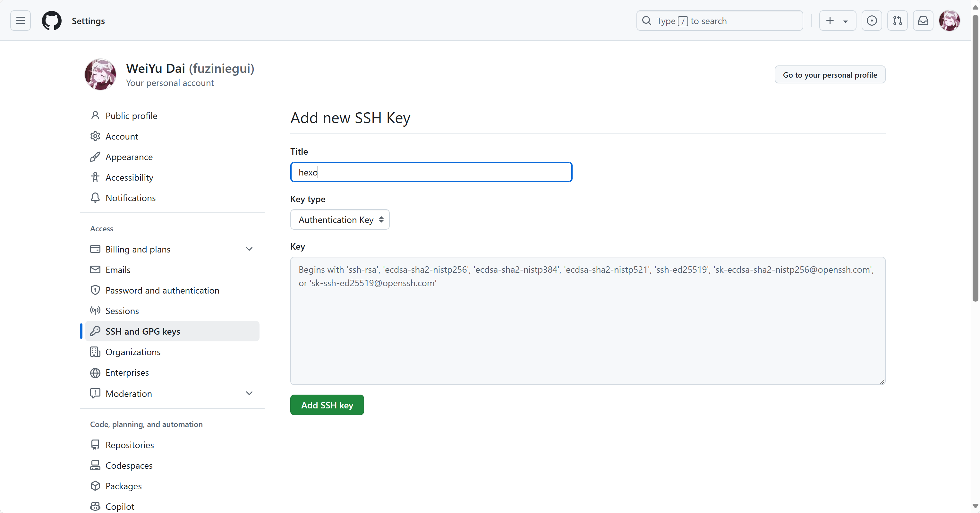The height and width of the screenshot is (513, 980).
Task: Expand Billing and plans section
Action: tap(249, 249)
